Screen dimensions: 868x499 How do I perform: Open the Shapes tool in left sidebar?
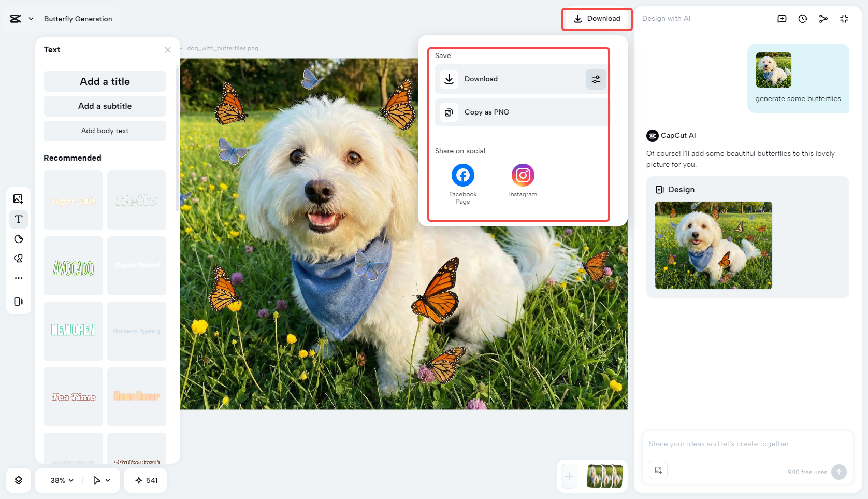[19, 239]
